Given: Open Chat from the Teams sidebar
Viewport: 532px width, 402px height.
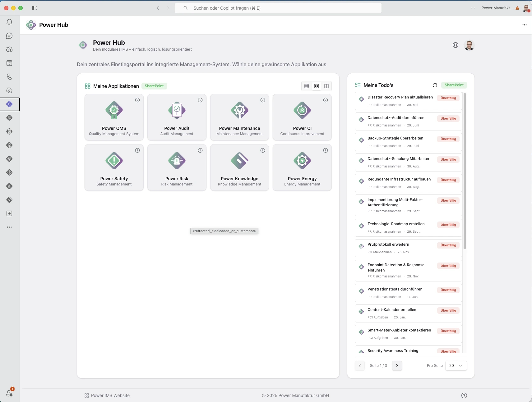Looking at the screenshot, I should click(9, 36).
